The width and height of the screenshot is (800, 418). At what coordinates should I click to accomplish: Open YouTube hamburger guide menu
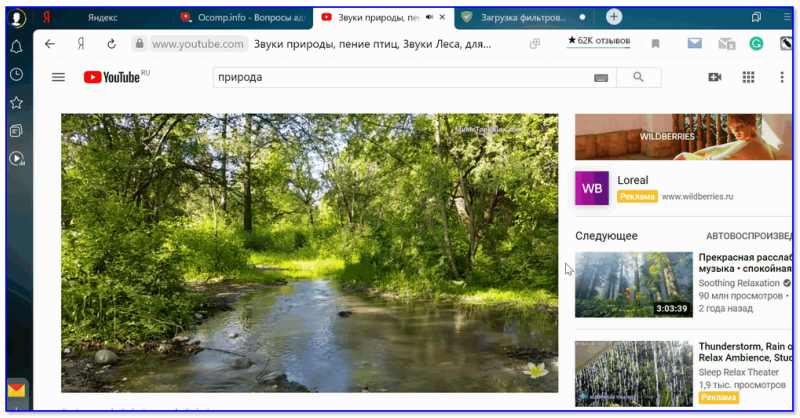pos(58,77)
